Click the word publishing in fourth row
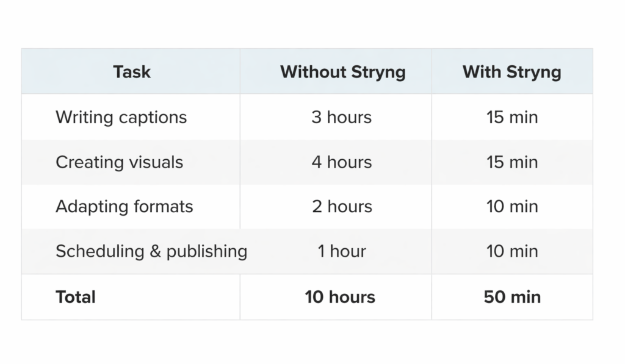Image resolution: width=625 pixels, height=364 pixels. click(x=206, y=251)
